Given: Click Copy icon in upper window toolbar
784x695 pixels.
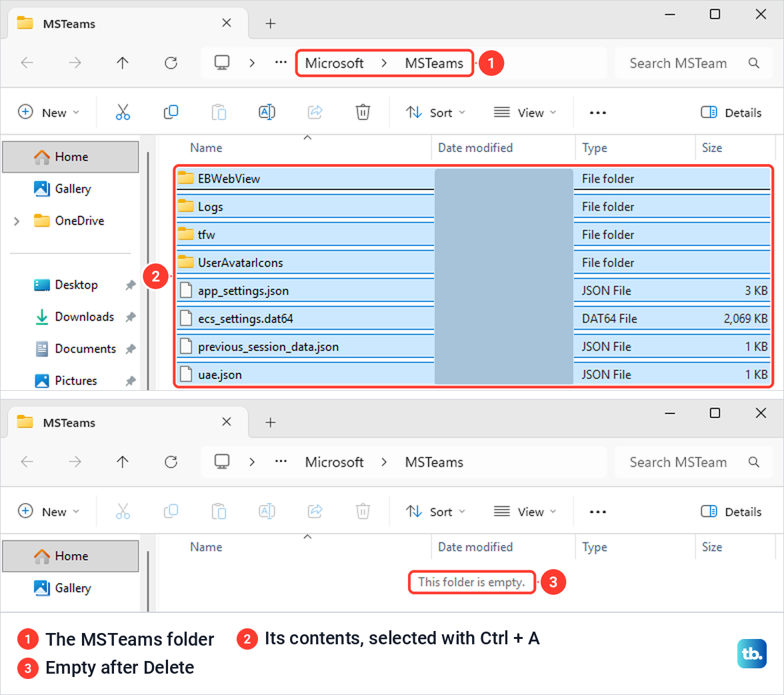Looking at the screenshot, I should click(171, 112).
